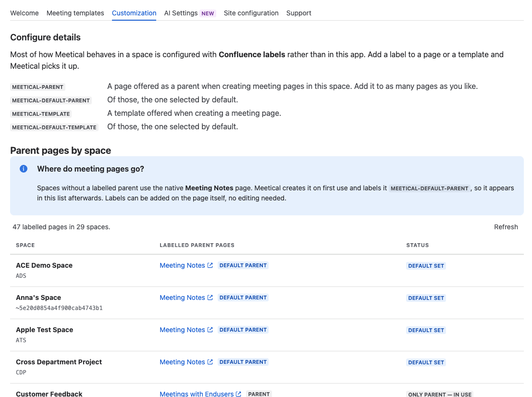Click external-link icon in Anna's Space row

210,298
